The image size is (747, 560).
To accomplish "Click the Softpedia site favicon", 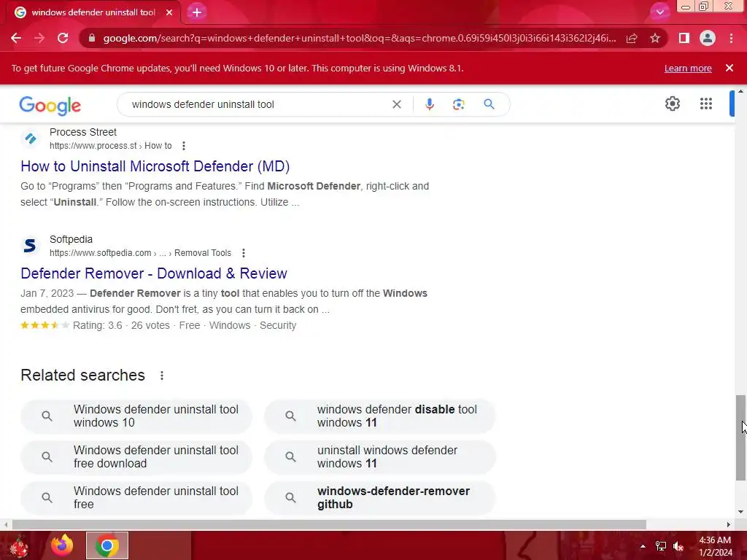I will (30, 246).
